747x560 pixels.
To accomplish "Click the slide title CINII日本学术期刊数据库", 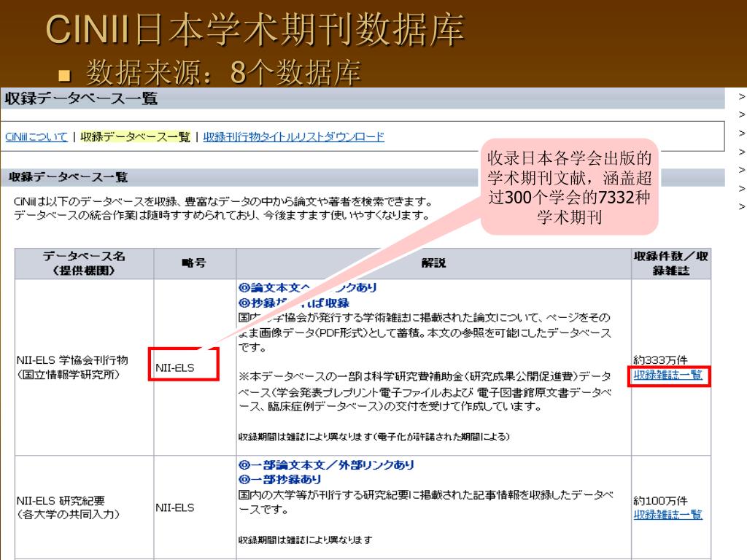I will pyautogui.click(x=255, y=30).
